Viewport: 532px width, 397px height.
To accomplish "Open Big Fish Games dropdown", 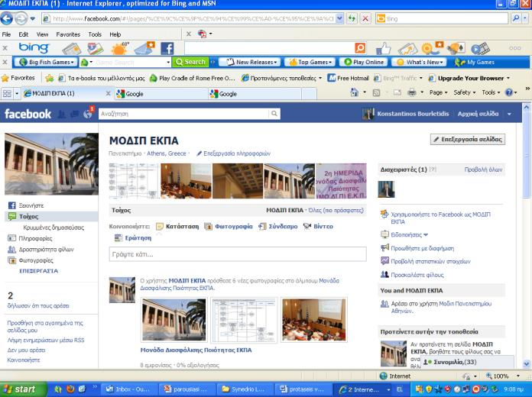I will click(48, 62).
